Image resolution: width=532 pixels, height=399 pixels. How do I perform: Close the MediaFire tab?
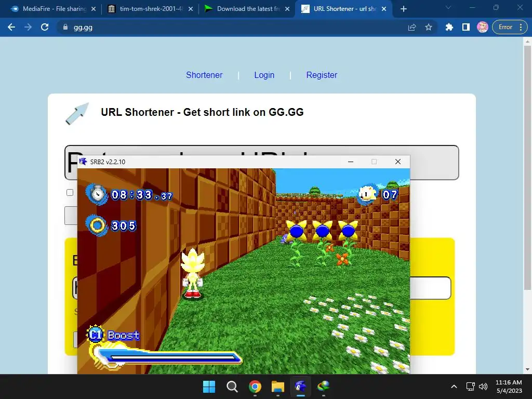pos(94,9)
